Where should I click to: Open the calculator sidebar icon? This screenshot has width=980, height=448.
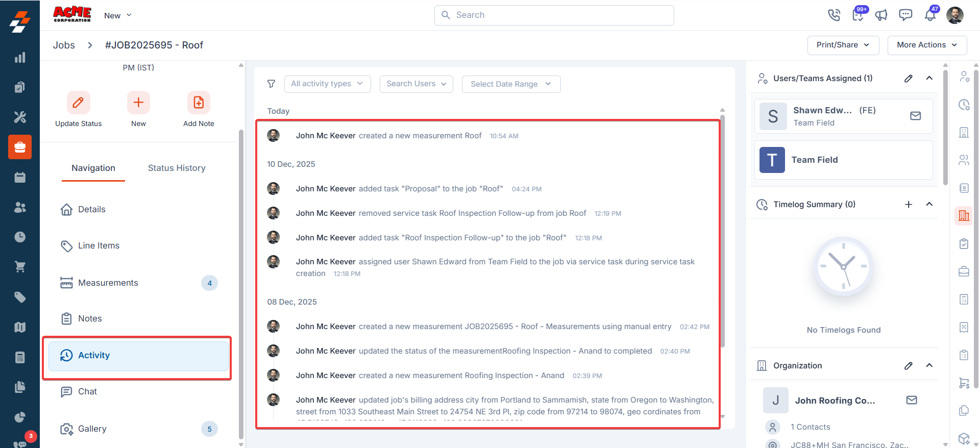pos(20,357)
